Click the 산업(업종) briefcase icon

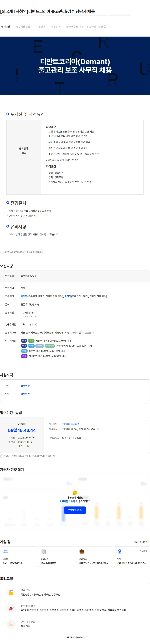pos(82,551)
